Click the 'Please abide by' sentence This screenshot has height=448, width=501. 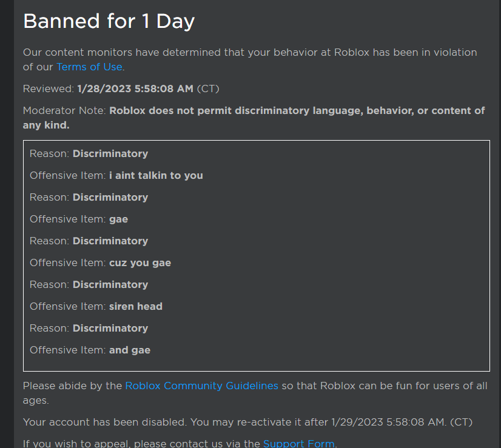point(73,386)
